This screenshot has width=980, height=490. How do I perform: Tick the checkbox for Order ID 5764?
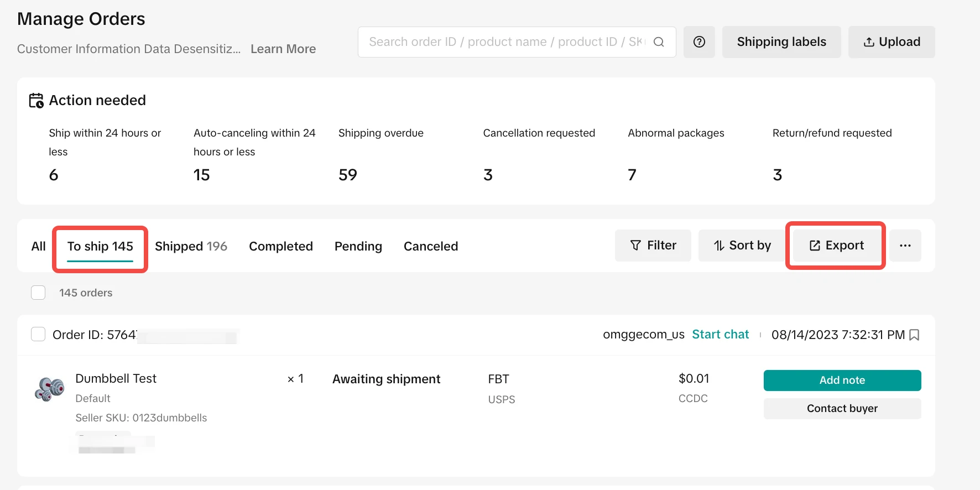click(x=38, y=334)
